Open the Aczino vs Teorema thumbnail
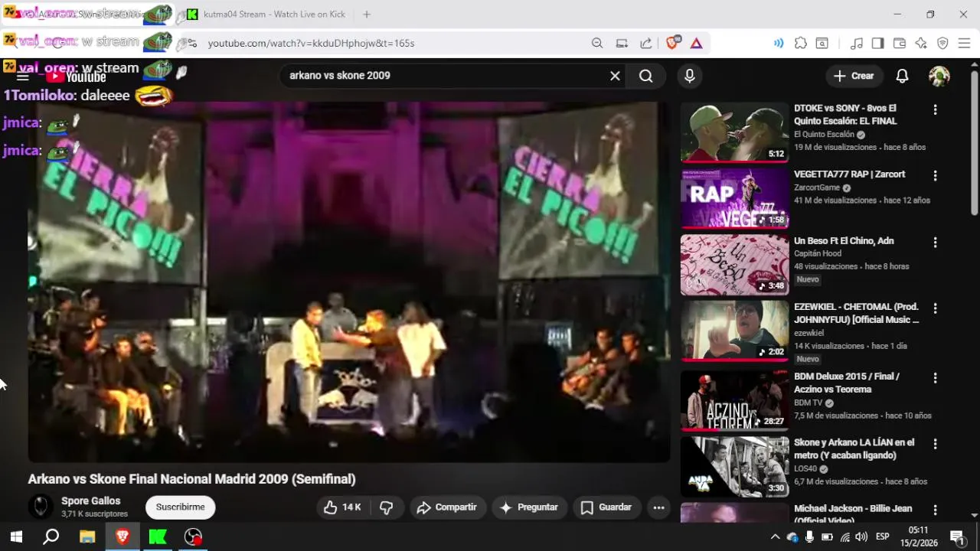 [734, 400]
